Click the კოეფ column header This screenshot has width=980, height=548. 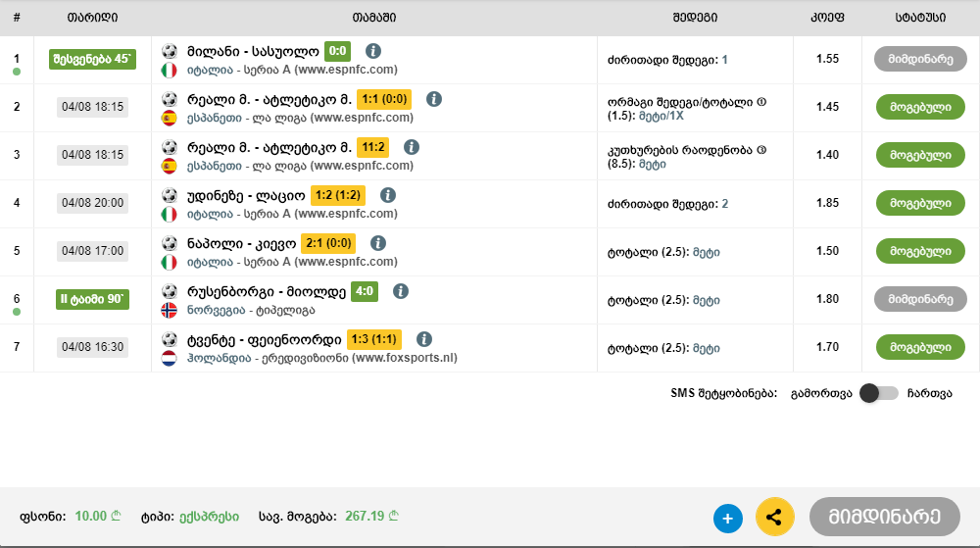pyautogui.click(x=827, y=18)
